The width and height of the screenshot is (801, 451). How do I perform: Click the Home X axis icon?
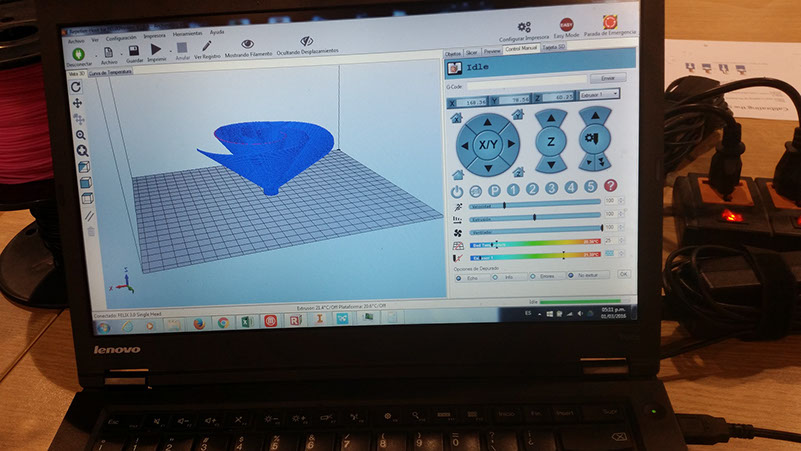pos(456,118)
